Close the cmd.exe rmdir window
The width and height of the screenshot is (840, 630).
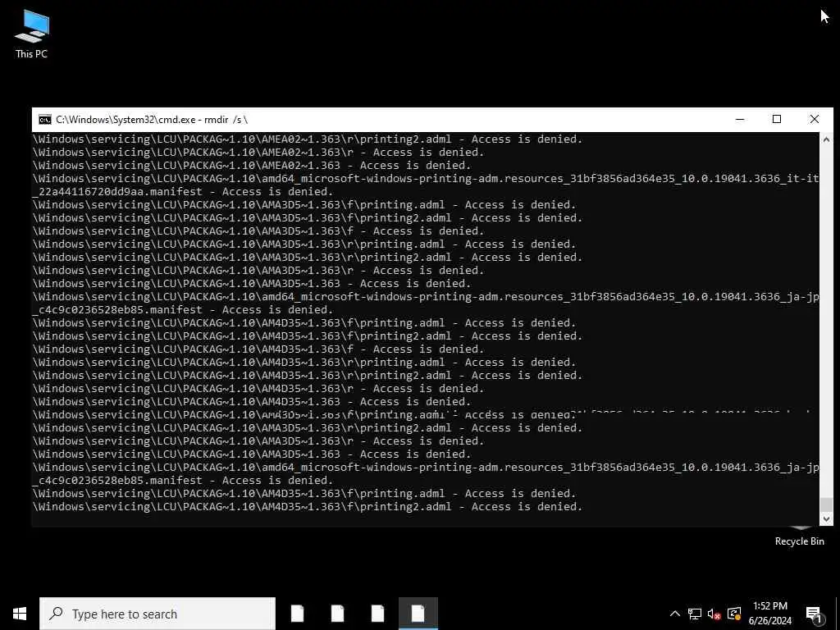pos(815,120)
